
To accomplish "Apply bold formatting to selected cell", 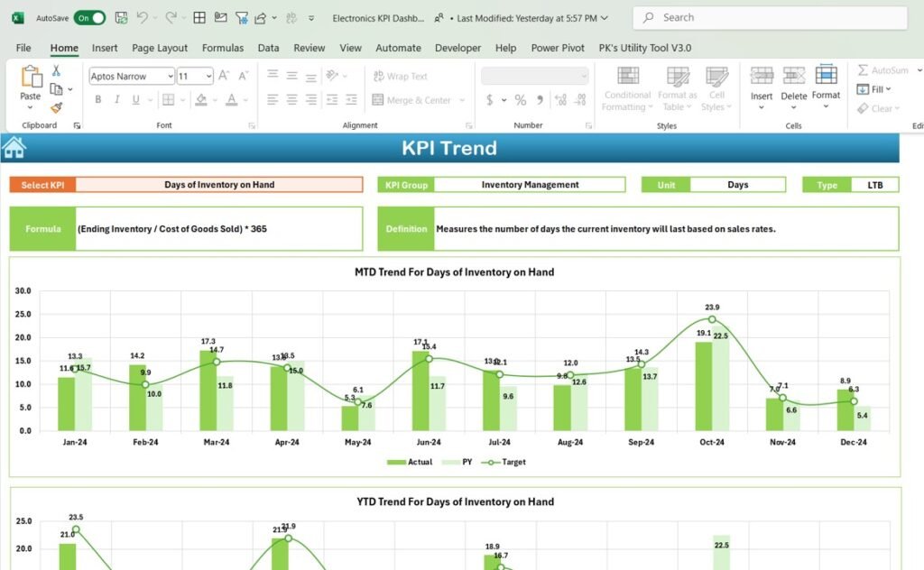I will point(99,99).
